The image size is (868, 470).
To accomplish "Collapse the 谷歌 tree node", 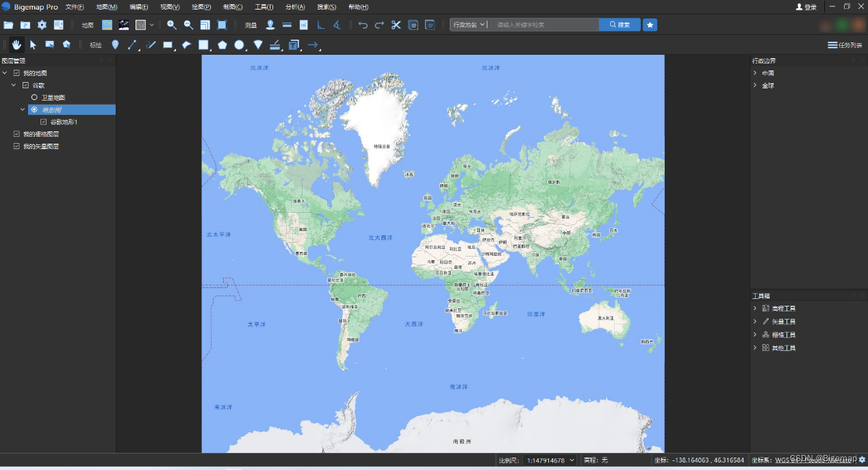I will pyautogui.click(x=14, y=86).
